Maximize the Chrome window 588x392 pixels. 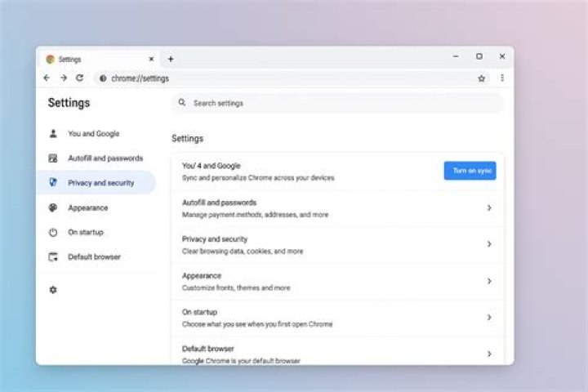pos(479,56)
